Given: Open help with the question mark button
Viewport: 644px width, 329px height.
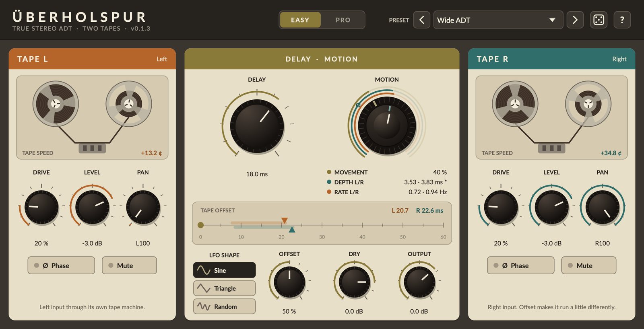Looking at the screenshot, I should point(622,20).
